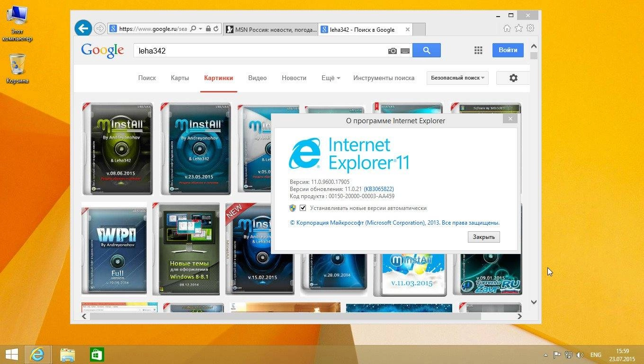Open the Windows Start button

pos(11,355)
